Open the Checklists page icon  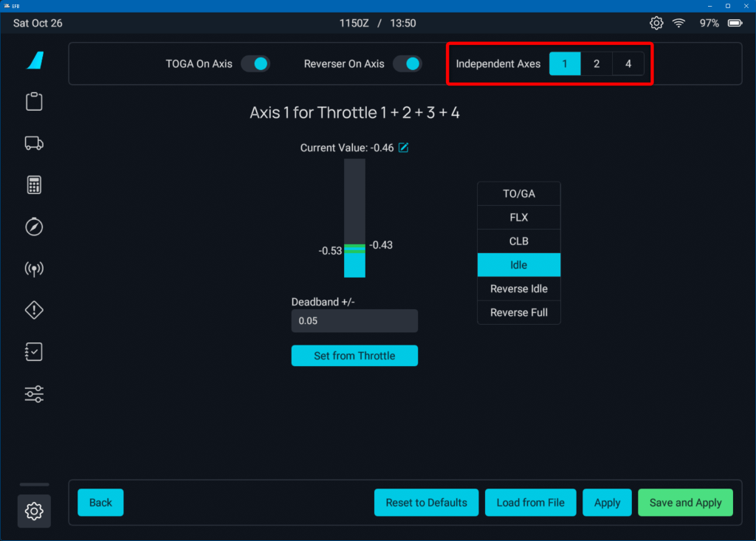pos(34,352)
